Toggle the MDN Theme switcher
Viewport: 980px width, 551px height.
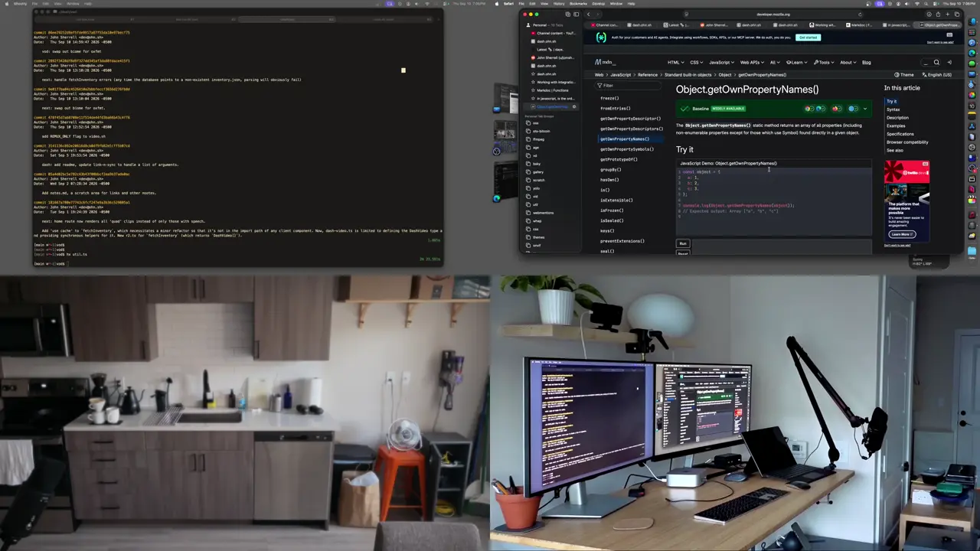(x=904, y=75)
